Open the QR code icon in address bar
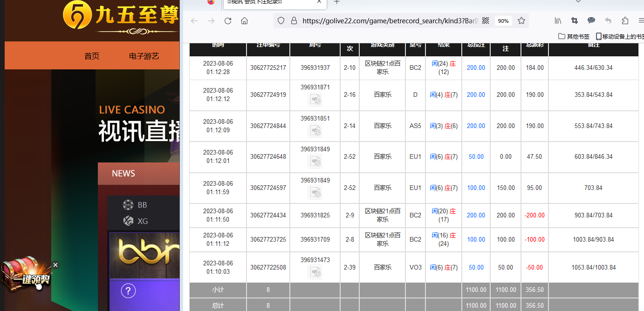The height and width of the screenshot is (311, 644). tap(486, 20)
